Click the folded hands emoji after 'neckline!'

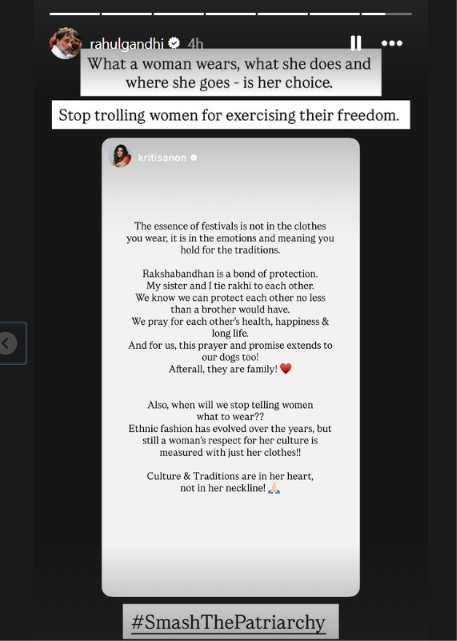pyautogui.click(x=274, y=488)
